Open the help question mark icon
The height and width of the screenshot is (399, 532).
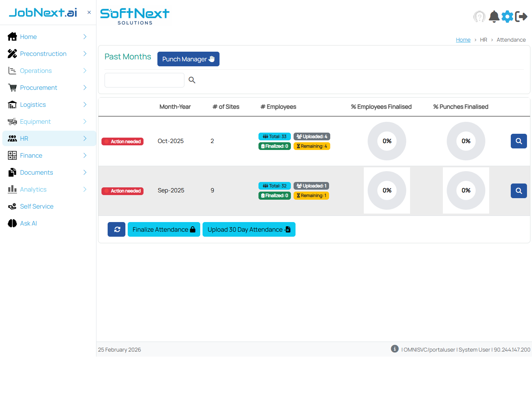(479, 17)
